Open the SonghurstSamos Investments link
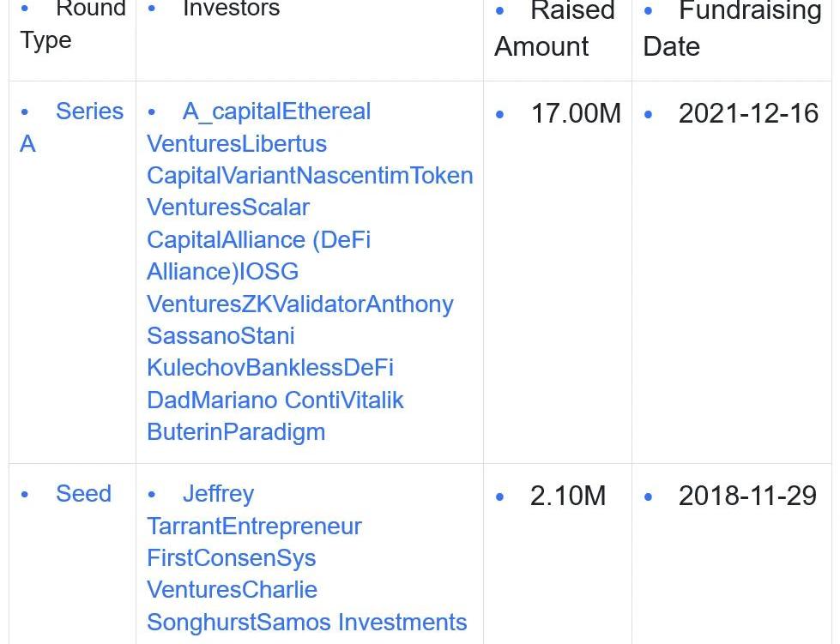 point(307,622)
